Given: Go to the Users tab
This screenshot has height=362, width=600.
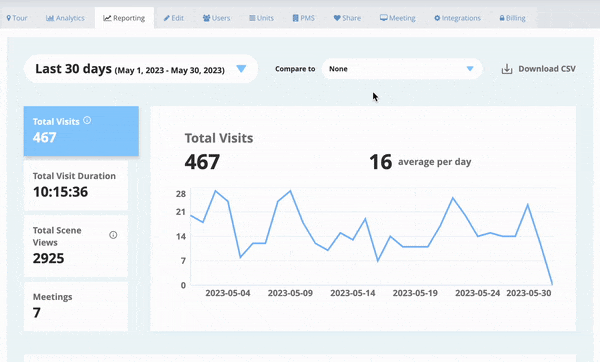Looking at the screenshot, I should (x=217, y=18).
